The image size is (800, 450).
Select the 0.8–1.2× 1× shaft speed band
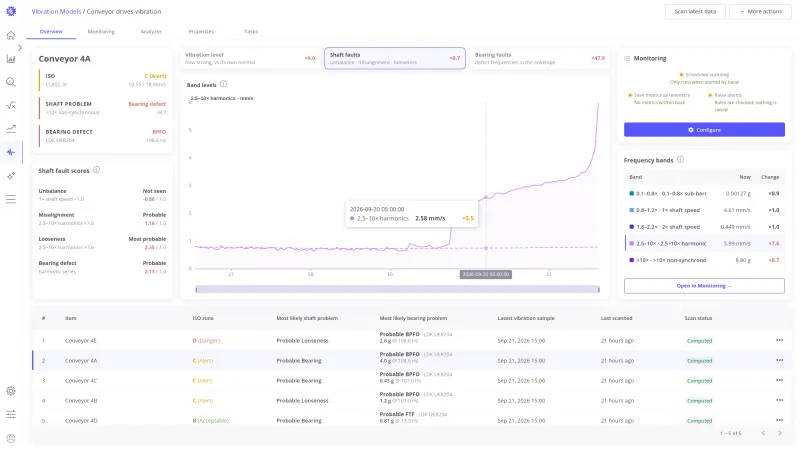click(x=704, y=210)
